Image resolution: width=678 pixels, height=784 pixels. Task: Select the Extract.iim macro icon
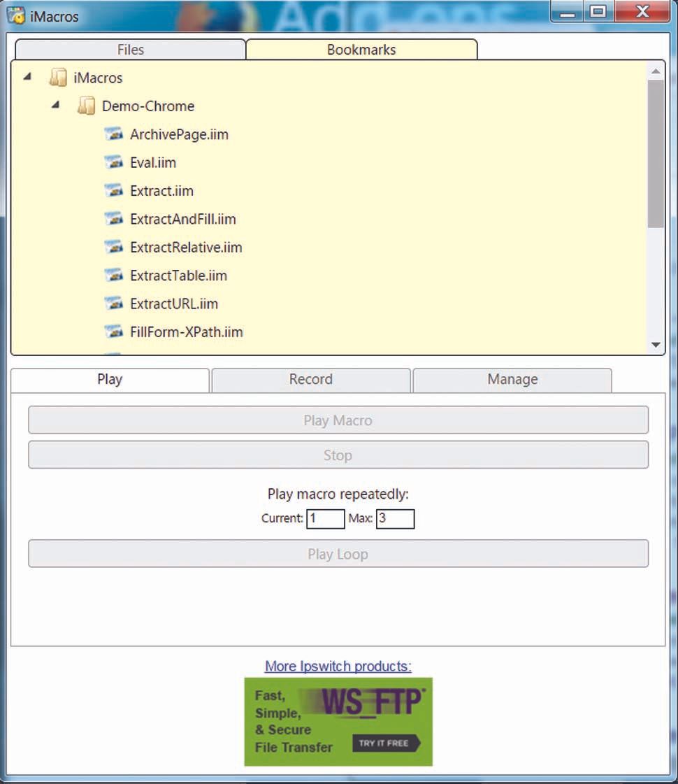(114, 190)
